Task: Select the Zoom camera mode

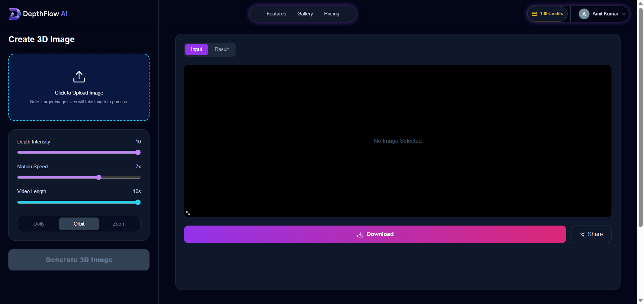Action: pos(119,224)
